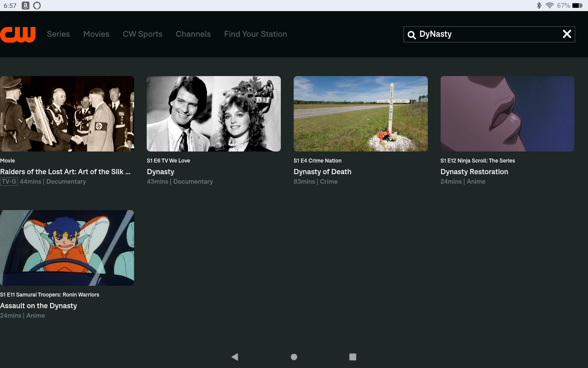
Task: Open the Channels page
Action: pyautogui.click(x=193, y=34)
